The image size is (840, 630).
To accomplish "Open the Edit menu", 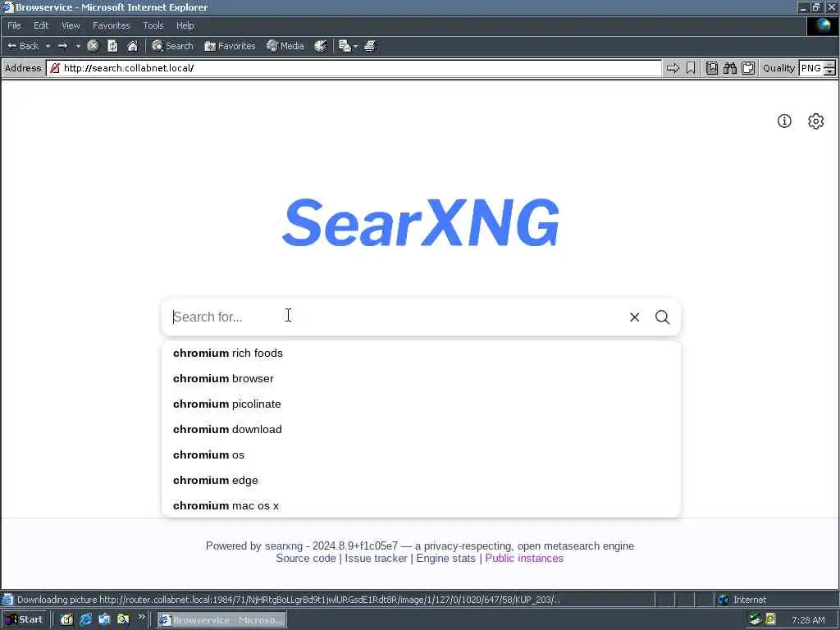I will pos(41,25).
